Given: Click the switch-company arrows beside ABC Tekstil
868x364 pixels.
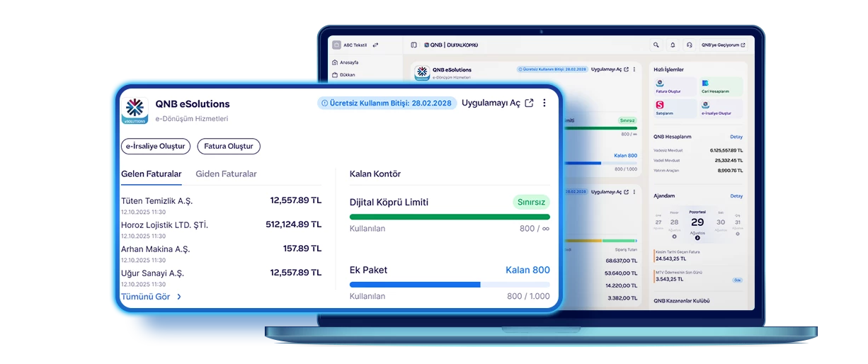Looking at the screenshot, I should point(375,45).
